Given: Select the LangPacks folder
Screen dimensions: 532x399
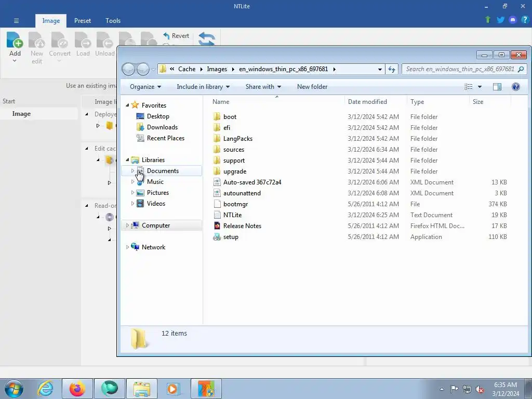Looking at the screenshot, I should click(238, 139).
